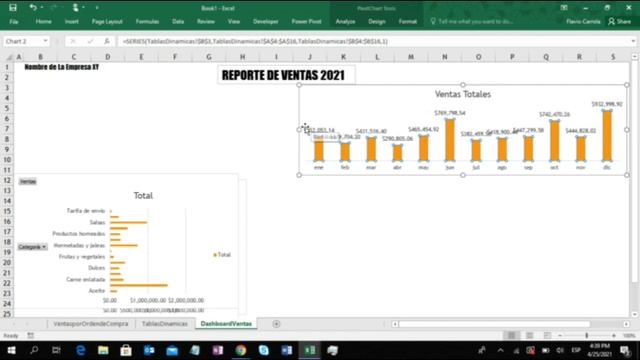Click the Share button
The width and height of the screenshot is (640, 360).
[620, 21]
